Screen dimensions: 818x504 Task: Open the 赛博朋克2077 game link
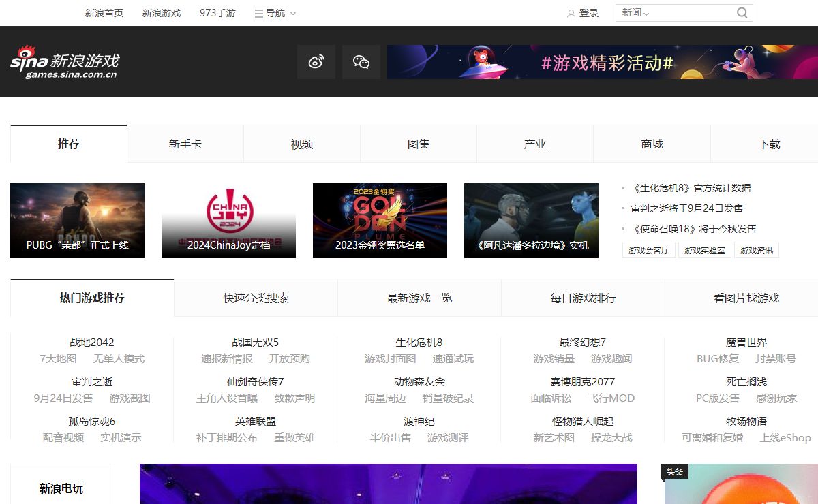coord(583,381)
